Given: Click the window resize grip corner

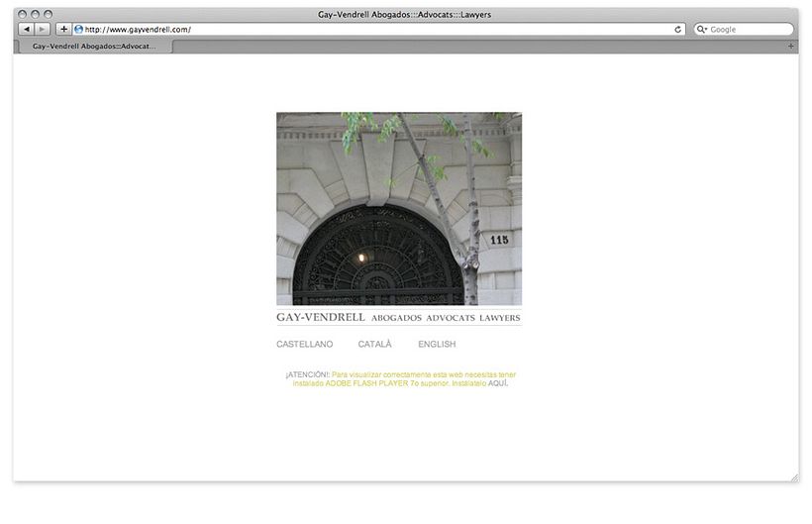Looking at the screenshot, I should click(x=794, y=477).
